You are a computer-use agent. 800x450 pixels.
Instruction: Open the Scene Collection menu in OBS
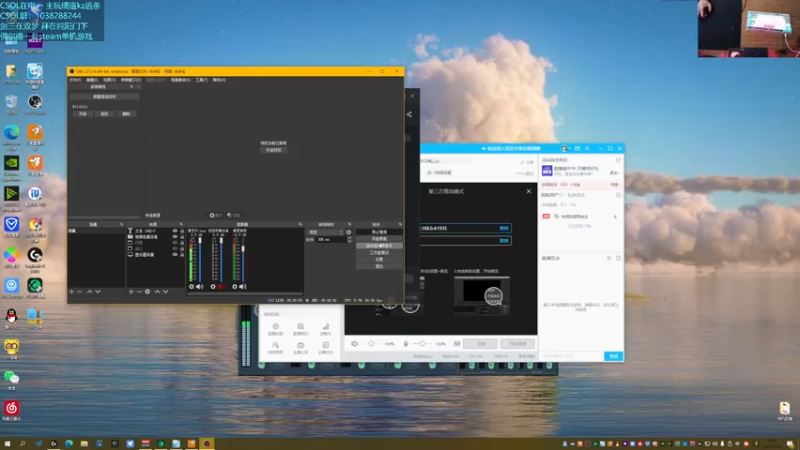181,80
